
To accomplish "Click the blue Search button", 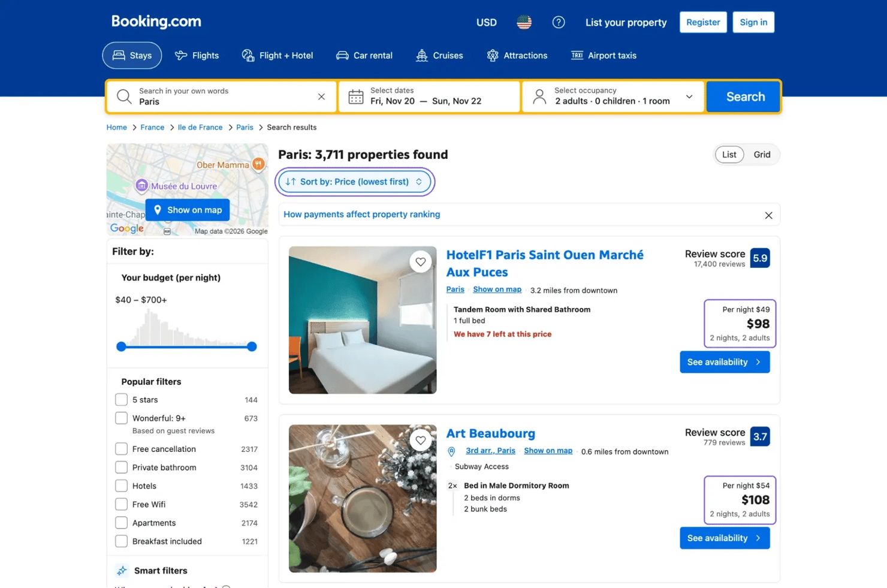I will click(x=744, y=97).
